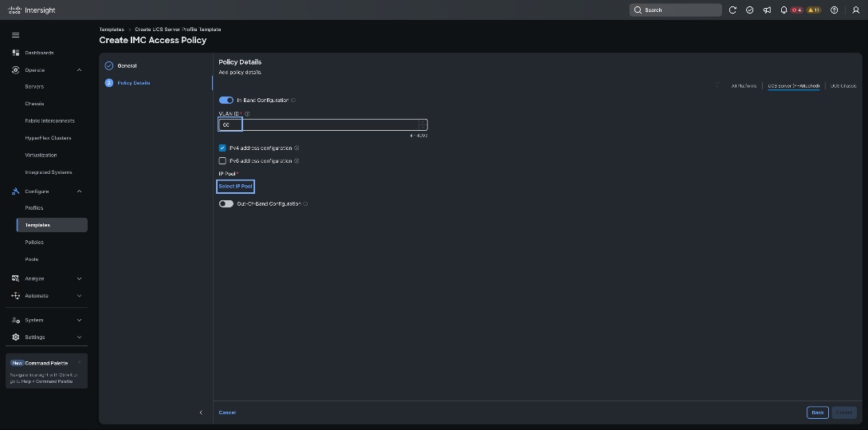Collapse the Operate sidebar section
The width and height of the screenshot is (868, 430).
coord(79,70)
